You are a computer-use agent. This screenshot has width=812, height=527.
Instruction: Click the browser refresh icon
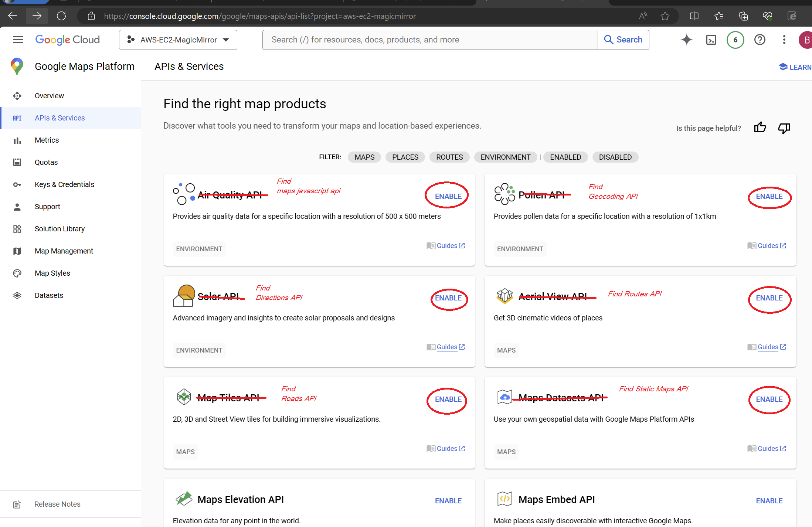(x=61, y=16)
